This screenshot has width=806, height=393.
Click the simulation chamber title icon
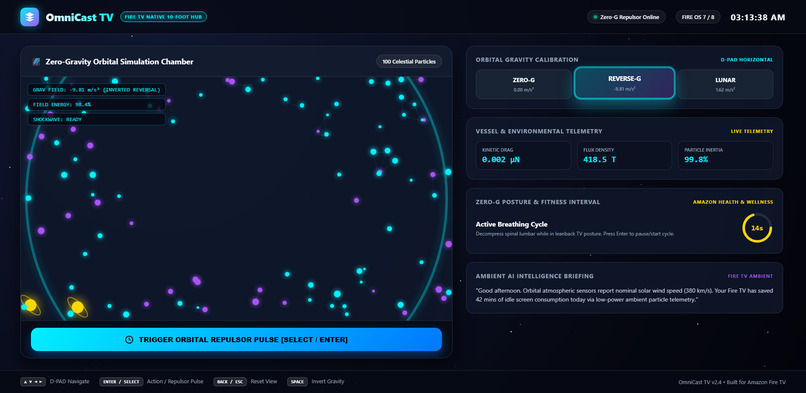pos(36,62)
